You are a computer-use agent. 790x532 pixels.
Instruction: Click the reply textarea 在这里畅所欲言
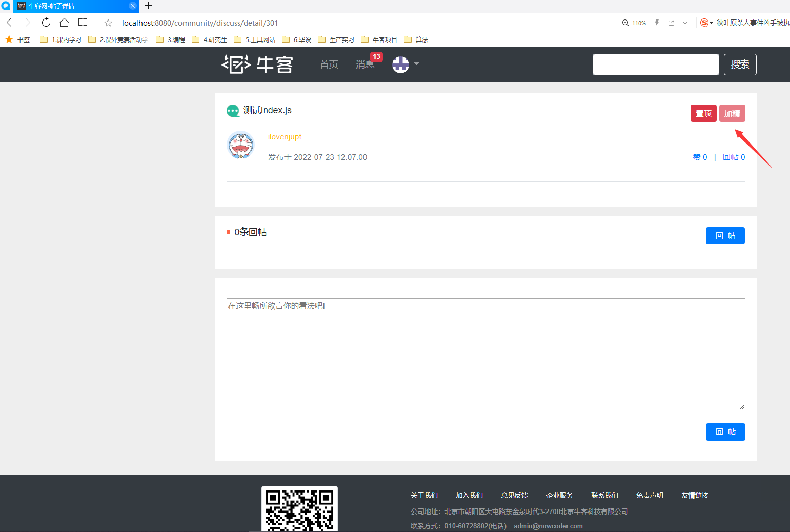pyautogui.click(x=485, y=355)
